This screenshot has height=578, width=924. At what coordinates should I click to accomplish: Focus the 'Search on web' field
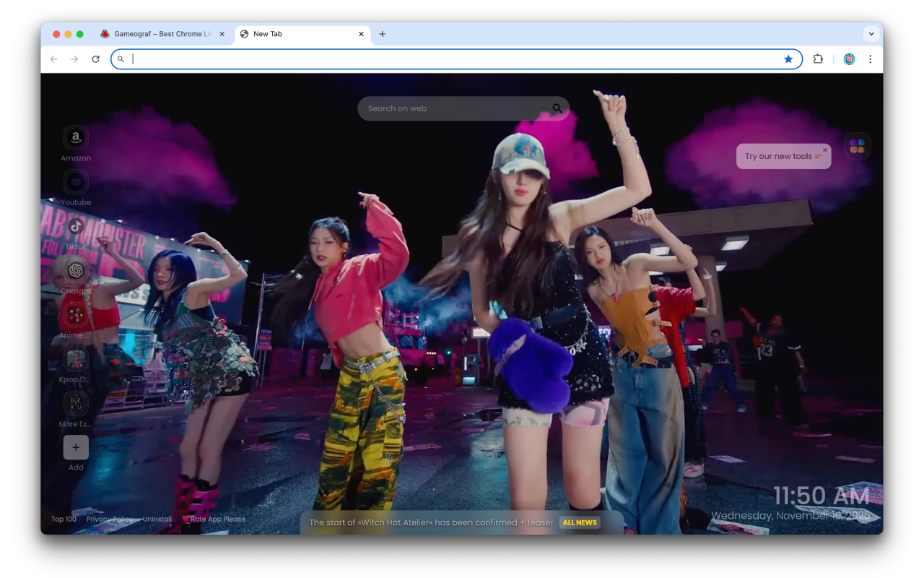click(x=463, y=108)
